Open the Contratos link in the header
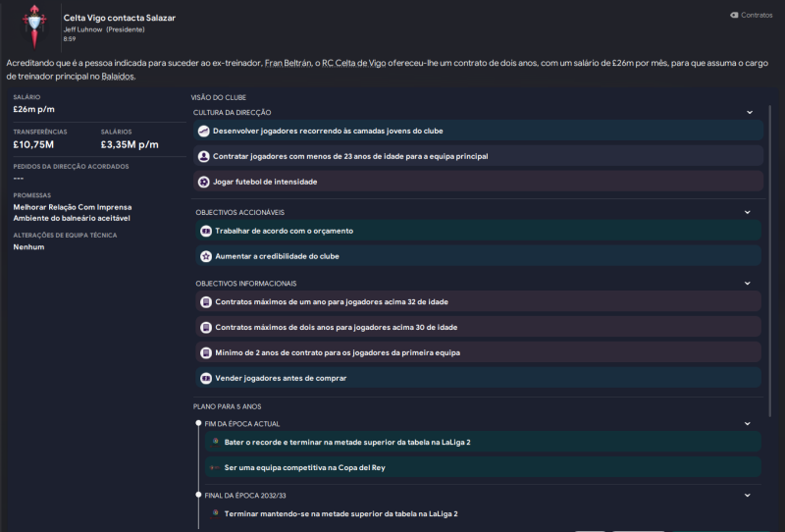 point(751,16)
